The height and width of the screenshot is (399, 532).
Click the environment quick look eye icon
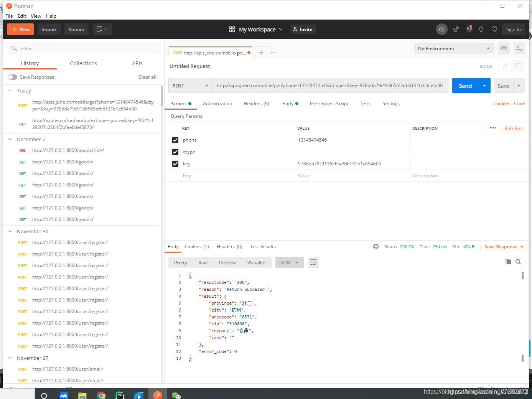(504, 48)
